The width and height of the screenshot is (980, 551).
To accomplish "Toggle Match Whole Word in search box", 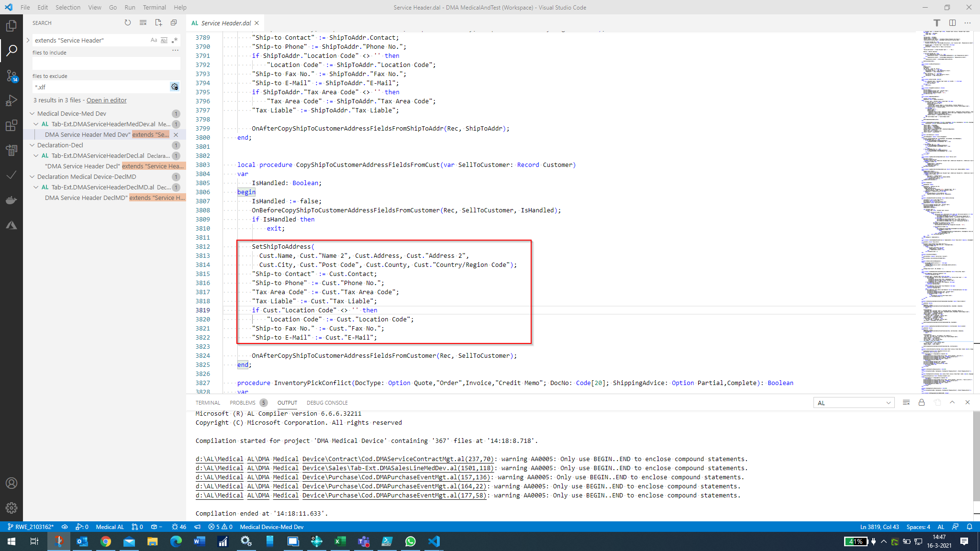I will point(164,40).
